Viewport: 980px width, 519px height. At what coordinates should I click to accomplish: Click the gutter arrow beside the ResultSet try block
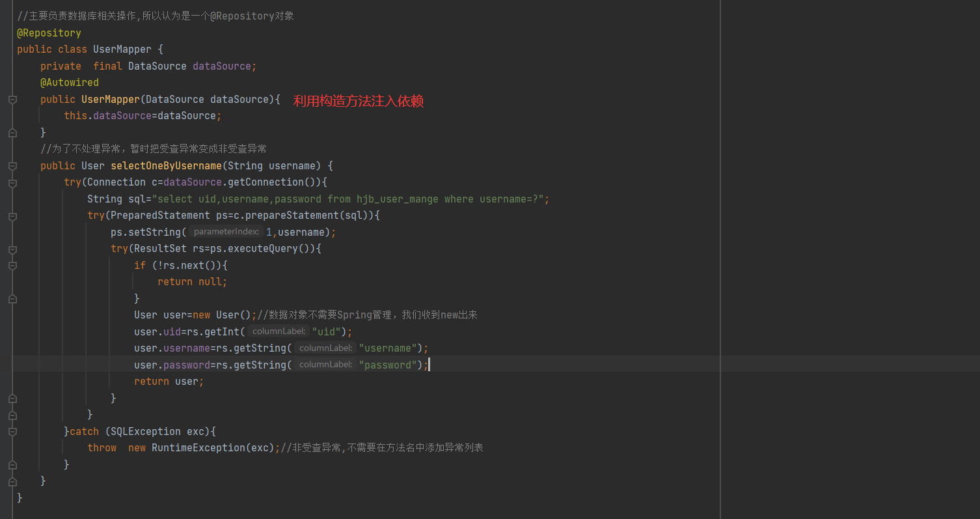pyautogui.click(x=12, y=249)
